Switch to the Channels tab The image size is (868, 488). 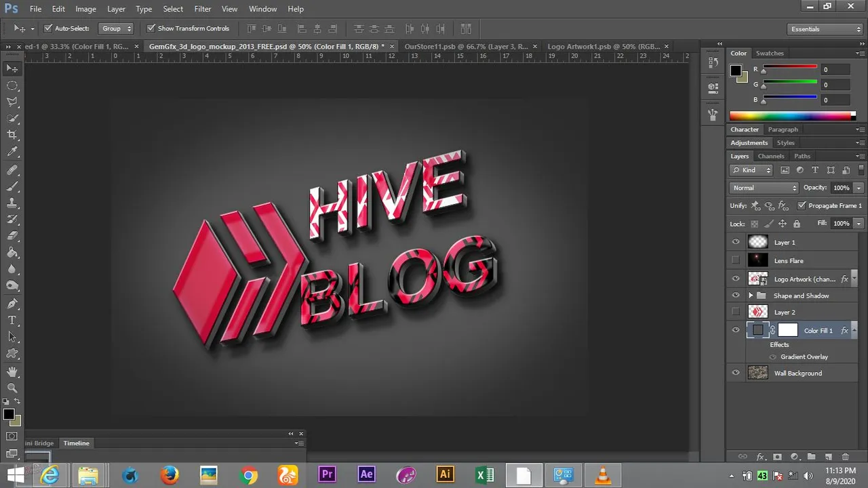tap(771, 156)
